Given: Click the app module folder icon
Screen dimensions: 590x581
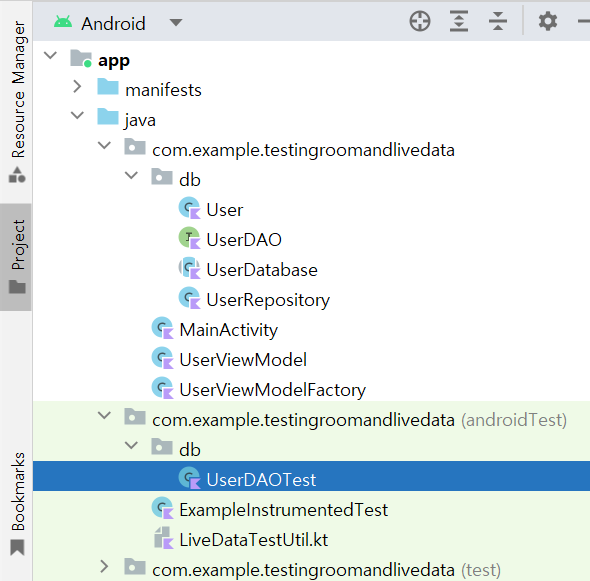Looking at the screenshot, I should tap(81, 59).
